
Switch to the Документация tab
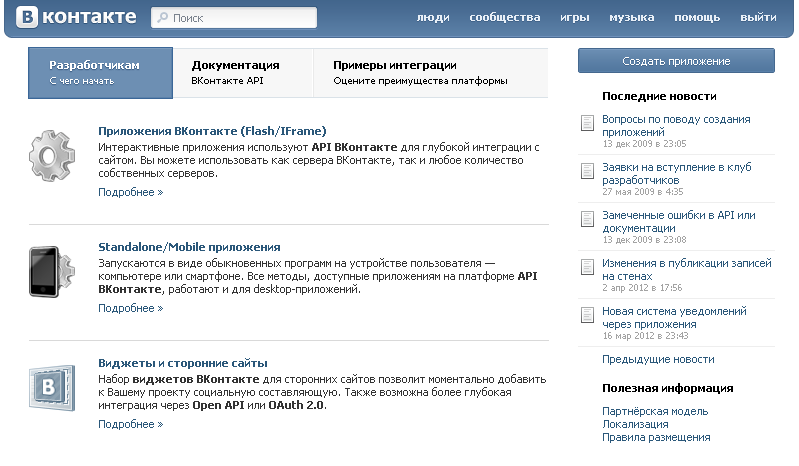243,73
